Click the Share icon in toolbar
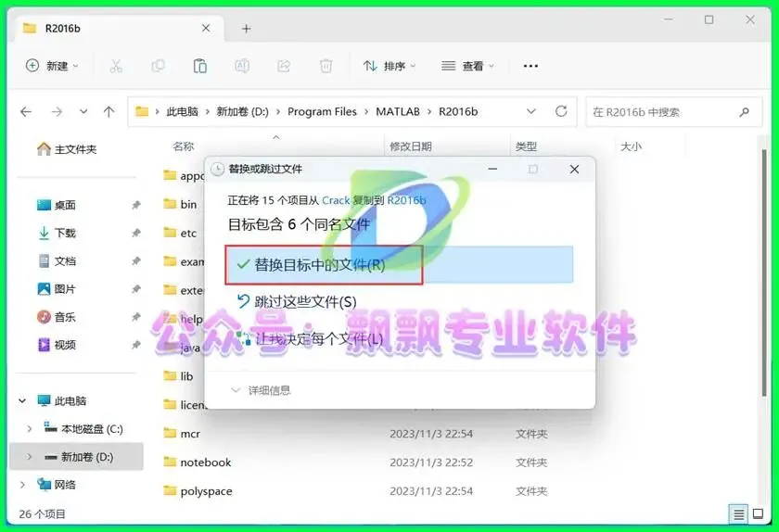 click(x=284, y=66)
